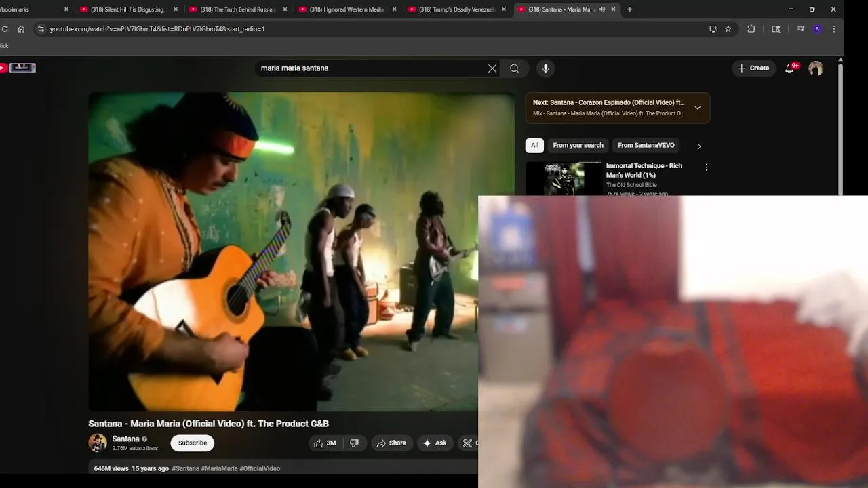Click the magnifier search button
The height and width of the screenshot is (488, 868).
click(515, 68)
